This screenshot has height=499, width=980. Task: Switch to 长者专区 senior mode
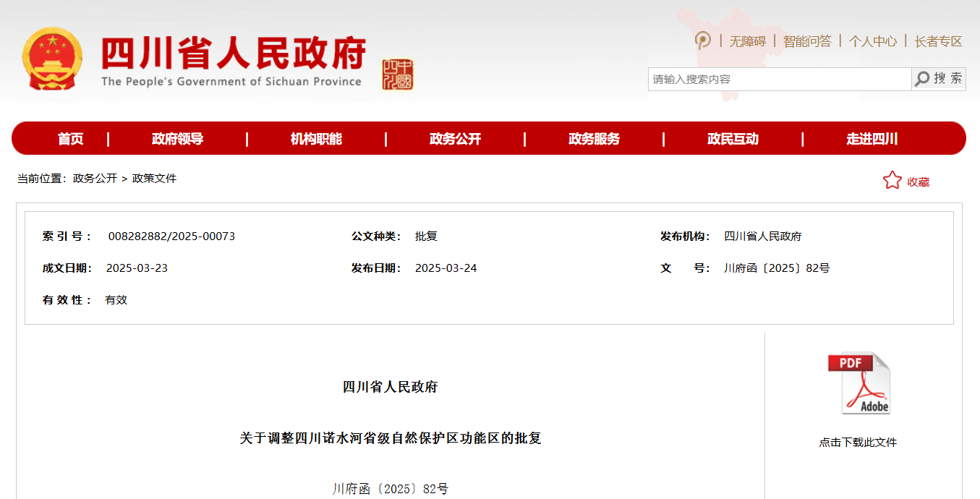pos(938,41)
